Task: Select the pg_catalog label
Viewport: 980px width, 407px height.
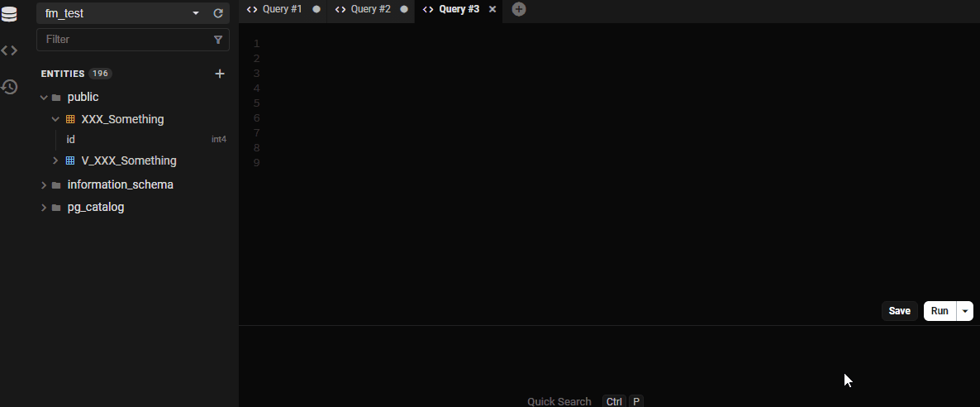Action: point(96,208)
